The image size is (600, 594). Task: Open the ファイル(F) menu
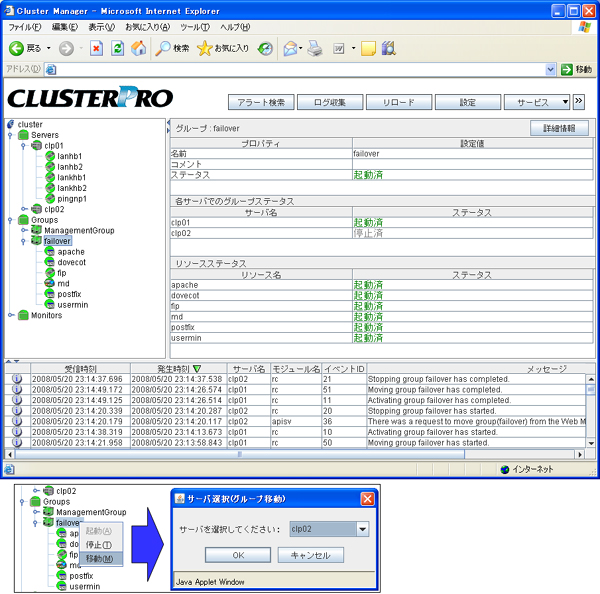25,26
